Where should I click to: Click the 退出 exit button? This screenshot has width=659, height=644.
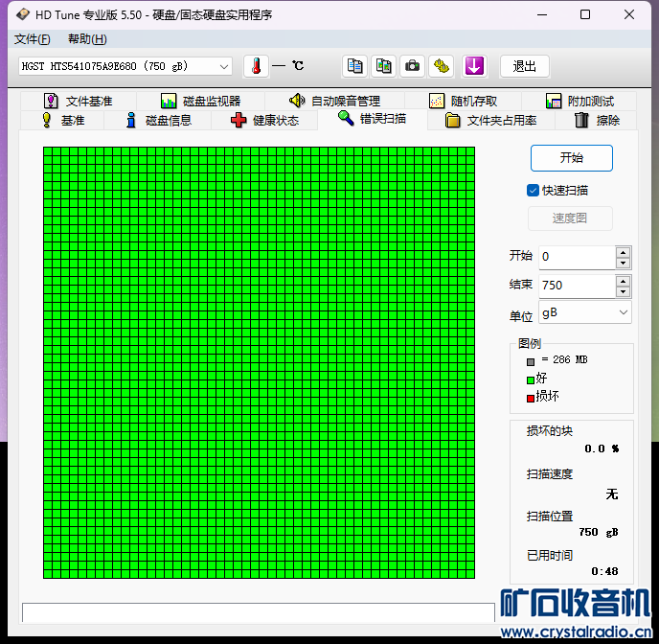525,66
